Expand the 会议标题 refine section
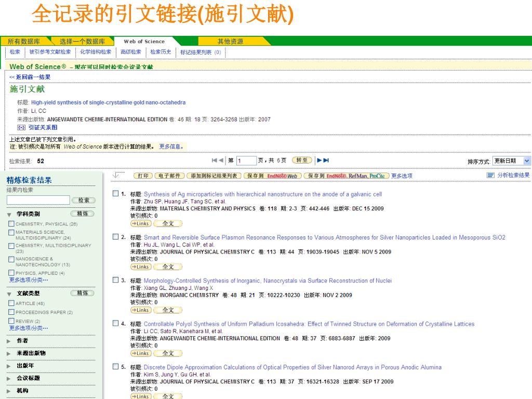 9,379
